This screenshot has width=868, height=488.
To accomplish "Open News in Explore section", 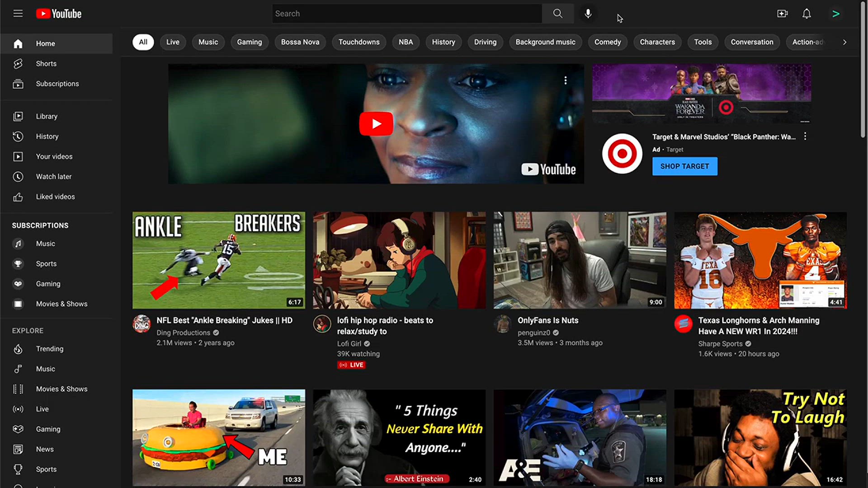I will [57, 449].
